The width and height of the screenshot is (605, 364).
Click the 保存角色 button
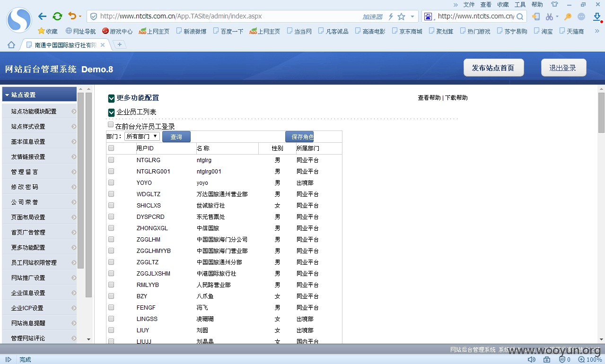[x=299, y=137]
